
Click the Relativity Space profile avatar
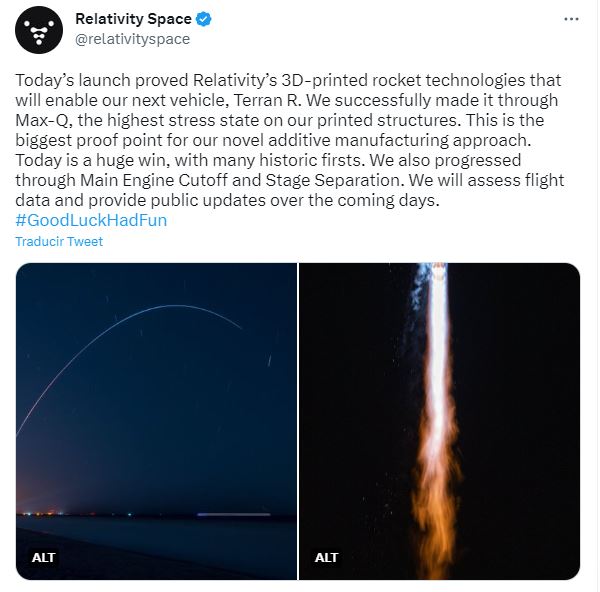point(39,30)
